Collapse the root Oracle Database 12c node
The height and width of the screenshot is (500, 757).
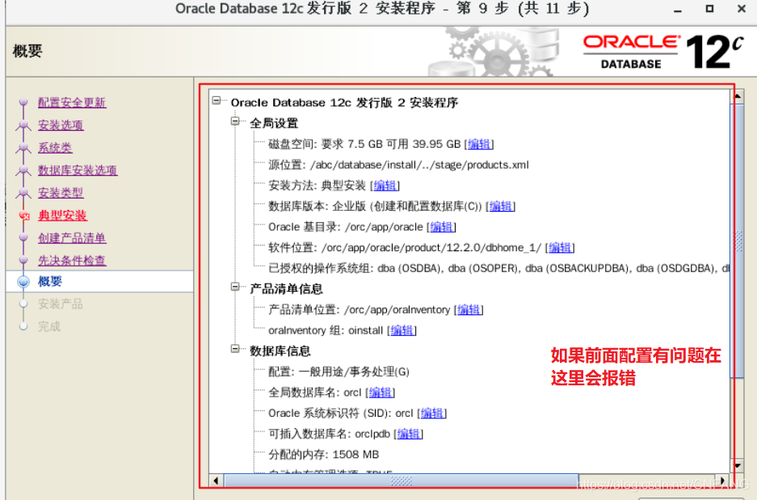[216, 100]
